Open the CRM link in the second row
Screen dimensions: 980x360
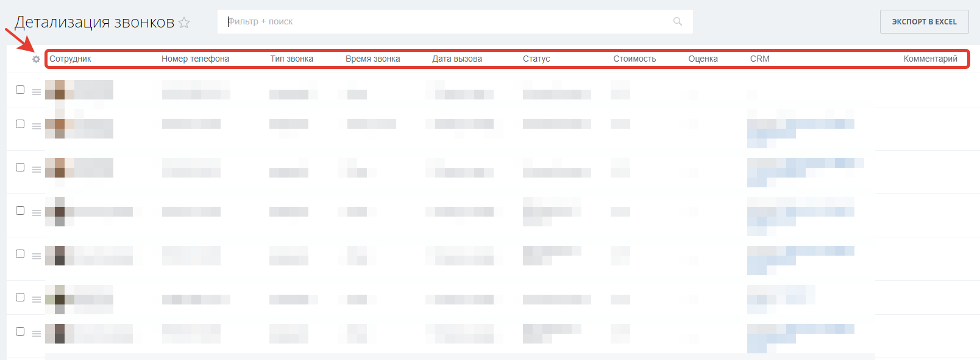(x=801, y=129)
